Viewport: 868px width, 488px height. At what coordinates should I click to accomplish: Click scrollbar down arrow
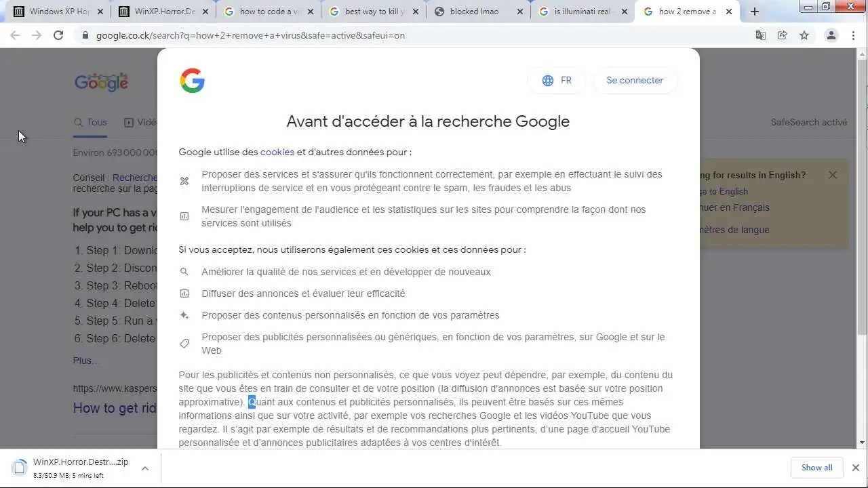pos(862,443)
